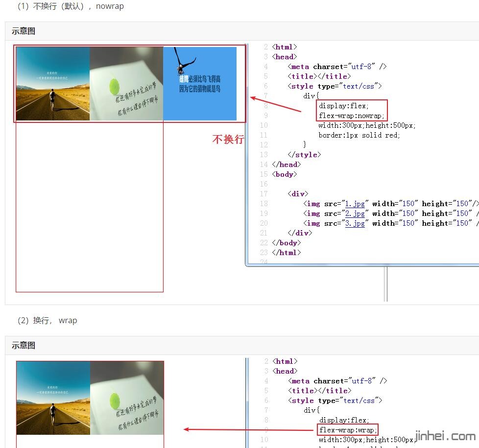The image size is (479, 448).
Task: Click line number 16 in the code gutter
Action: click(263, 184)
